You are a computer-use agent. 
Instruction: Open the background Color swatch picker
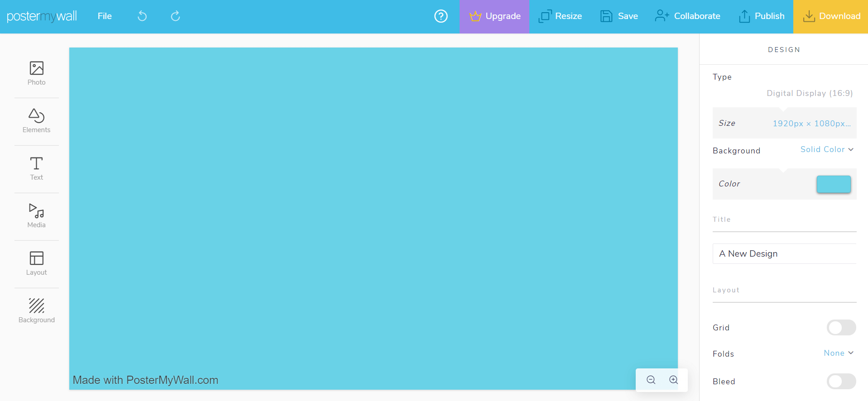834,184
